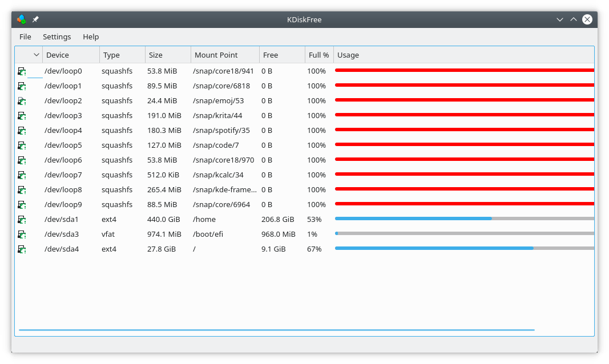The image size is (609, 364).
Task: Click the disk icon beside /dev/loop0
Action: coord(22,71)
